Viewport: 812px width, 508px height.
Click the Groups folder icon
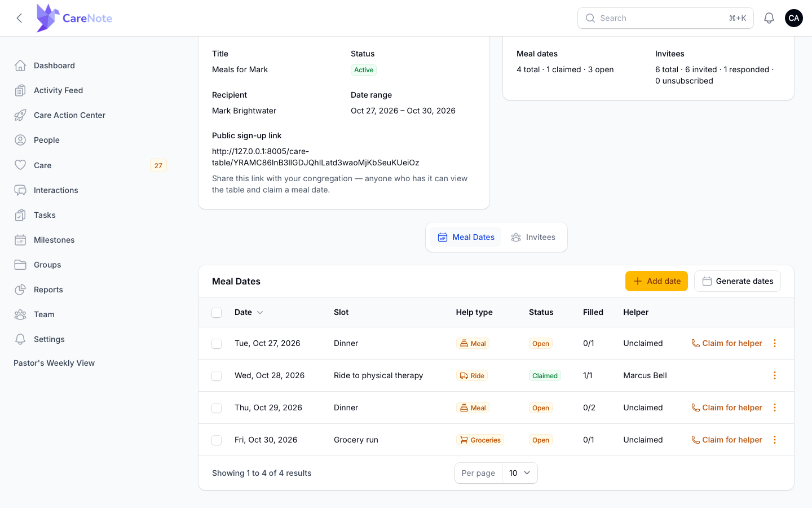tap(20, 265)
